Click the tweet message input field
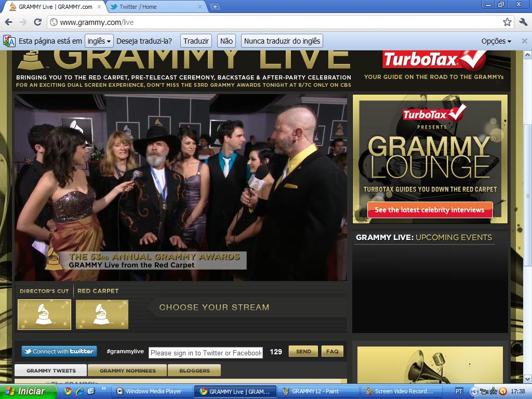The height and width of the screenshot is (399, 532). point(206,353)
